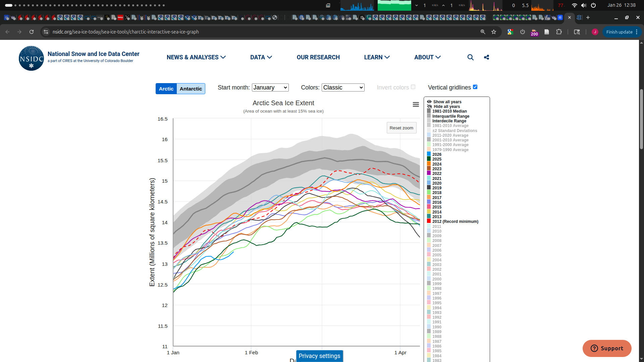Click the NSIDC round logo
This screenshot has width=644, height=362.
(x=31, y=58)
